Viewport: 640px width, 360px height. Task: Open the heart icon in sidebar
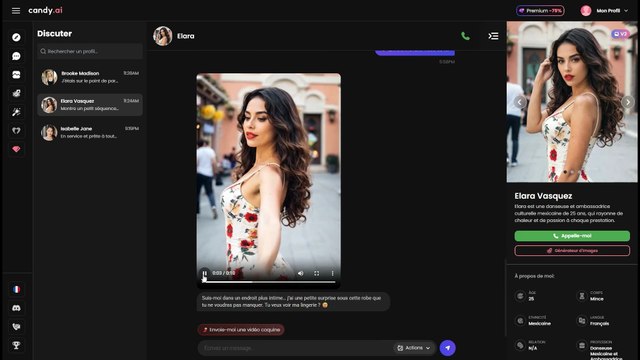pyautogui.click(x=16, y=131)
